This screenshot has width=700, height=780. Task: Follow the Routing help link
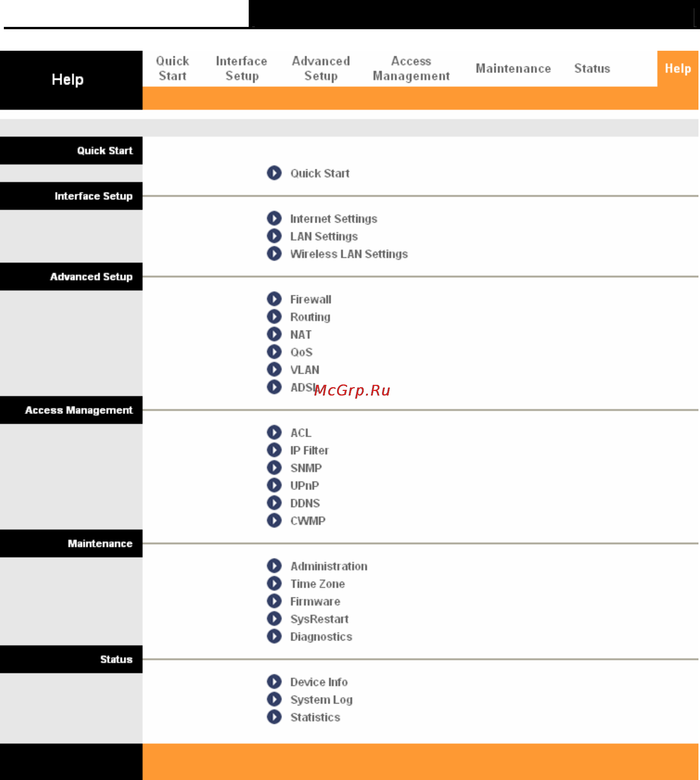pos(311,317)
